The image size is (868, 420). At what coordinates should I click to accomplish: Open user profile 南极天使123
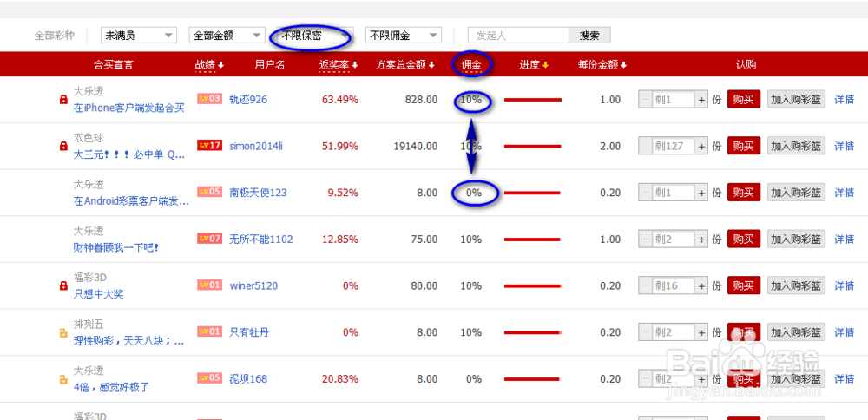[x=258, y=193]
